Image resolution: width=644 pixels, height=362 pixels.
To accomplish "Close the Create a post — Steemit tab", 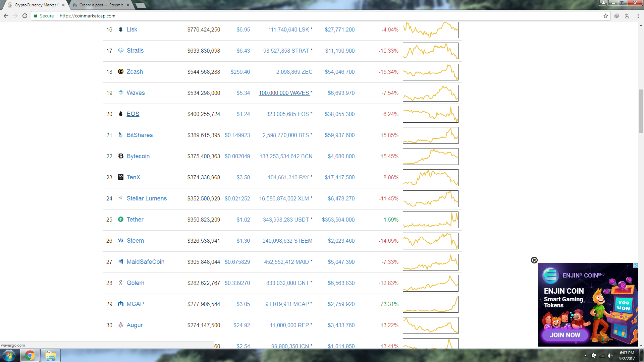I will (128, 5).
